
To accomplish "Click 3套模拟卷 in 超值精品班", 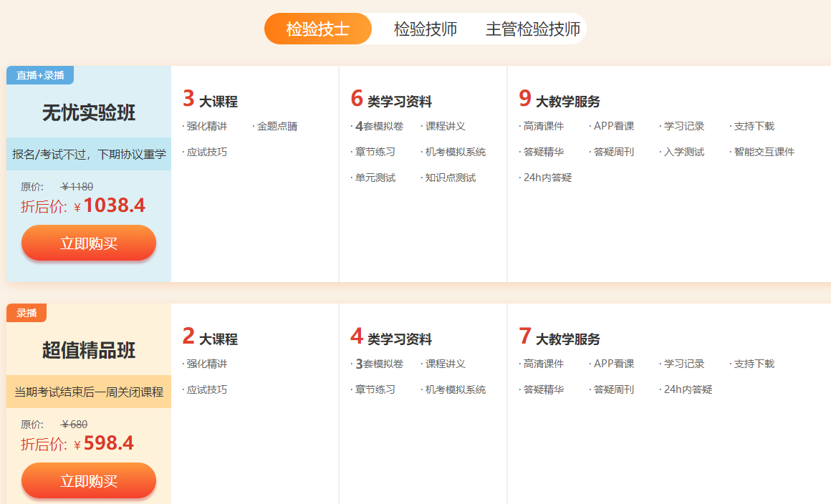I will 379,364.
